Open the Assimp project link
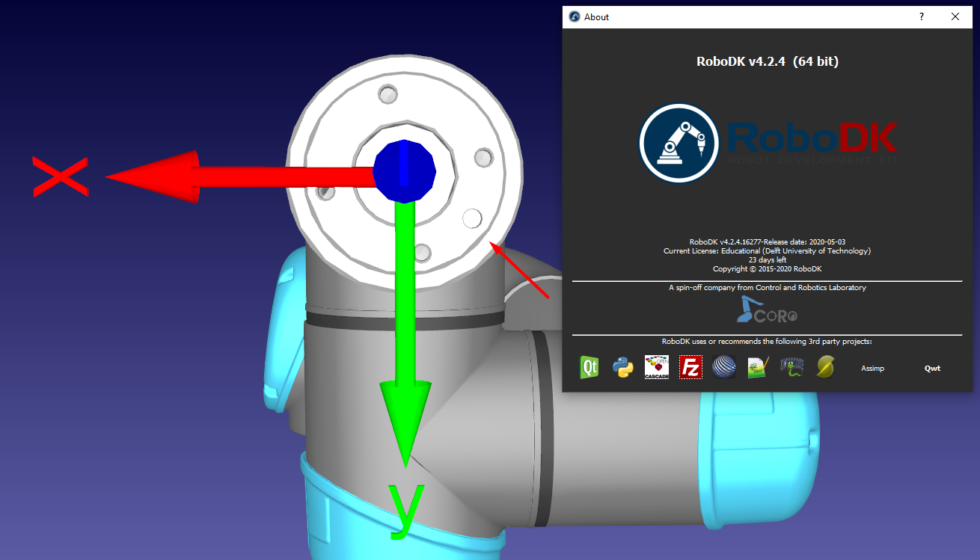 click(x=872, y=368)
